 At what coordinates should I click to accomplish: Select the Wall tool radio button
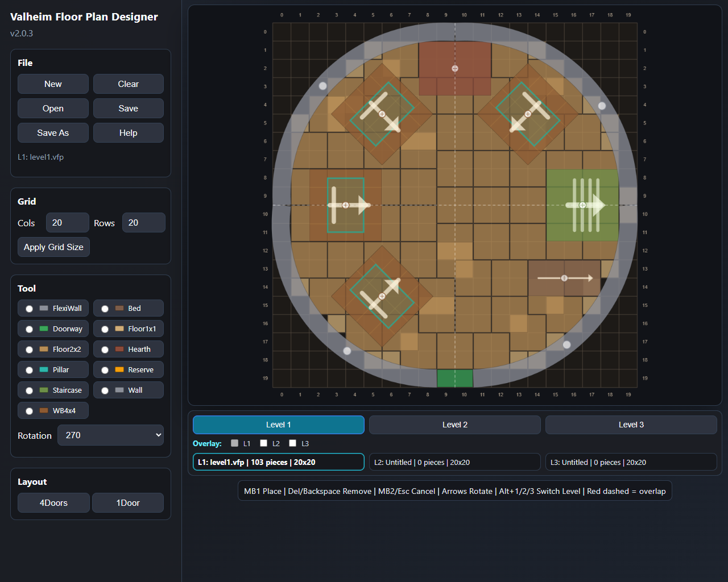click(x=105, y=390)
